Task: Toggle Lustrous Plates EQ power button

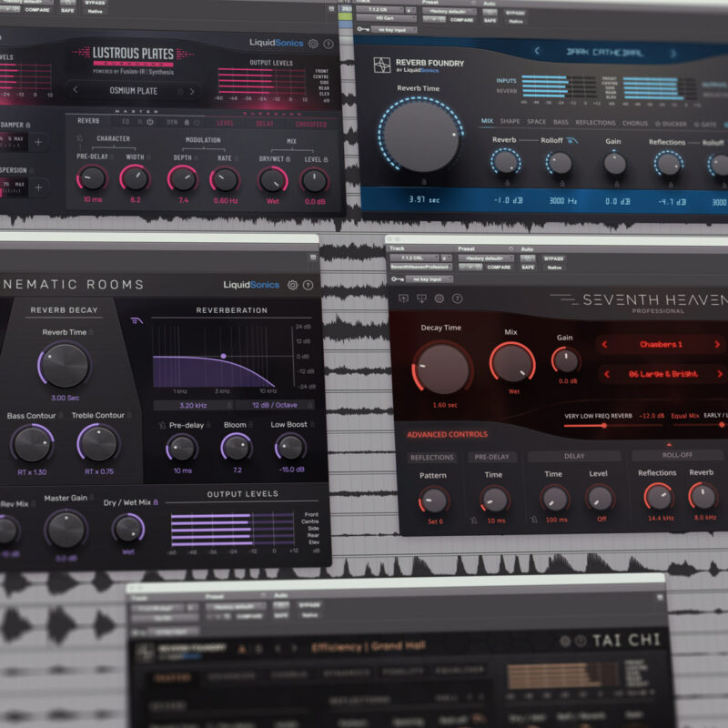Action: [x=150, y=122]
